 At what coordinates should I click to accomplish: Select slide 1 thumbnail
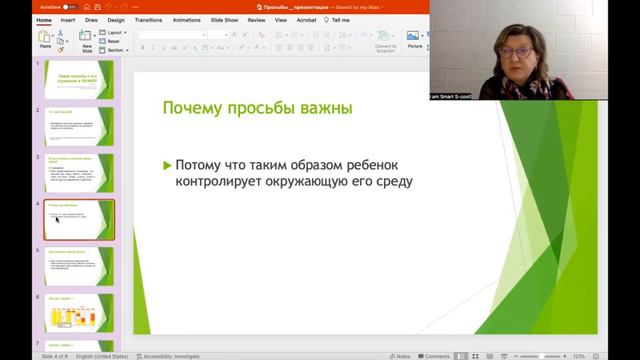(79, 80)
